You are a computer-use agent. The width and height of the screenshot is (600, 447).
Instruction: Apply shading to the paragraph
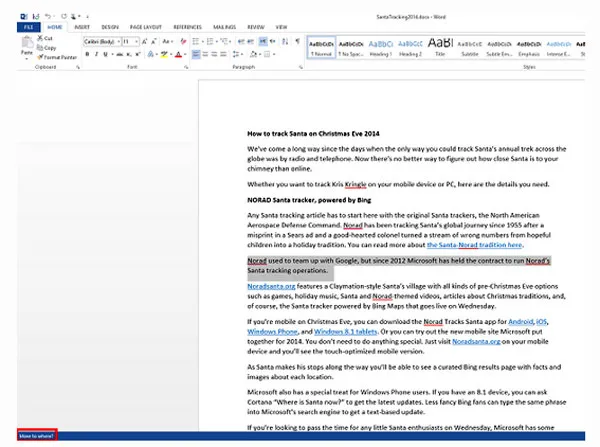pos(253,54)
